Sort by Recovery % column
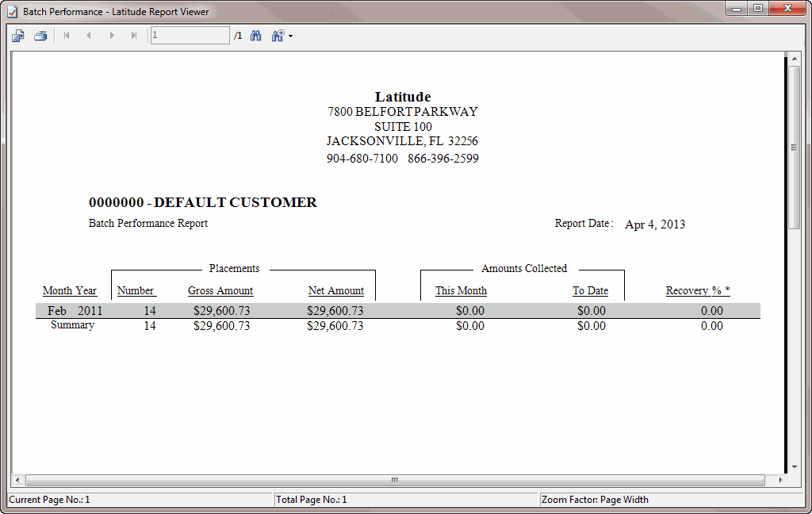The image size is (812, 514). coord(697,290)
